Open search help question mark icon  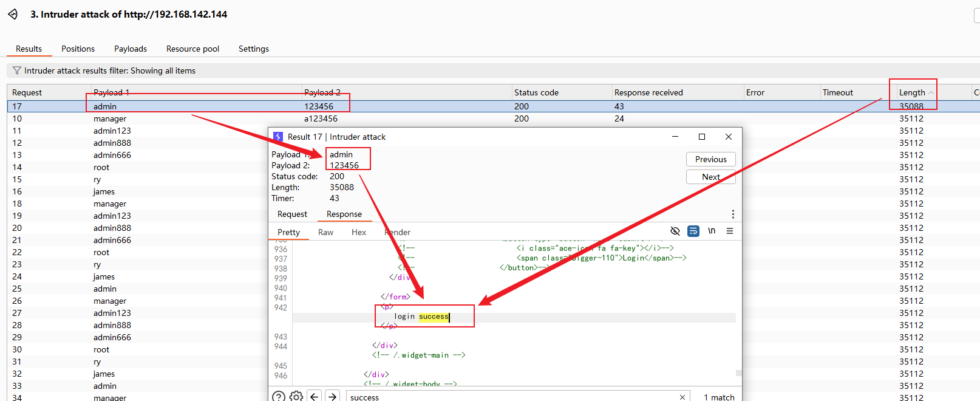[x=278, y=396]
